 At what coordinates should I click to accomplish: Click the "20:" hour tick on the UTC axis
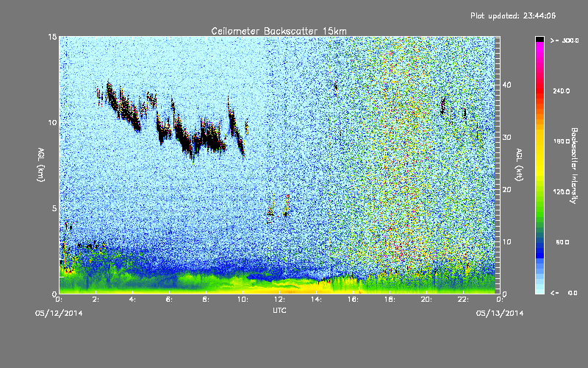tap(426, 300)
